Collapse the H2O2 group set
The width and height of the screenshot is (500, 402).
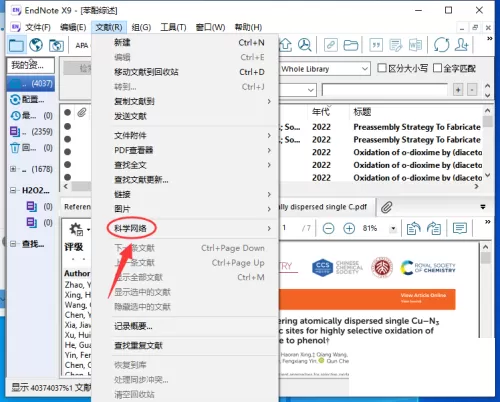pyautogui.click(x=13, y=190)
